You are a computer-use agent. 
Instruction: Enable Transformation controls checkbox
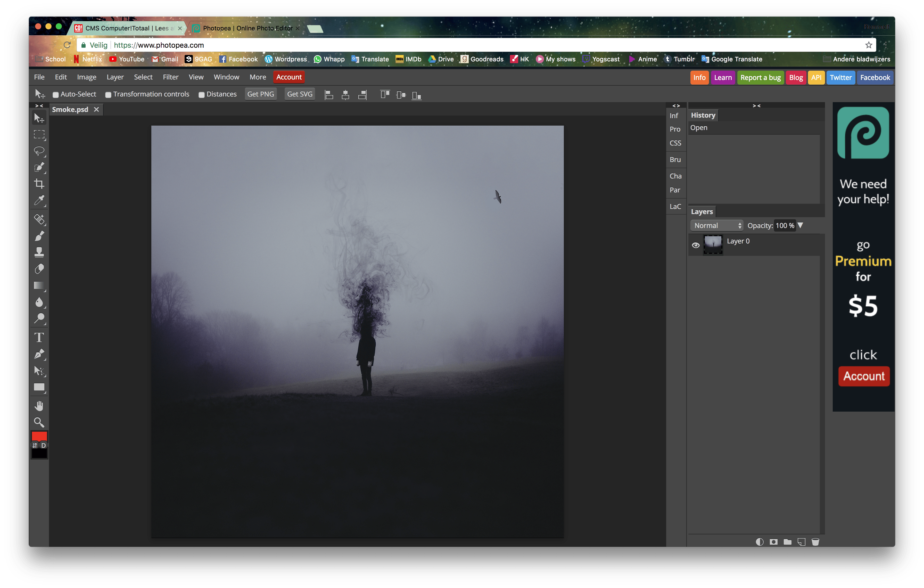coord(108,95)
